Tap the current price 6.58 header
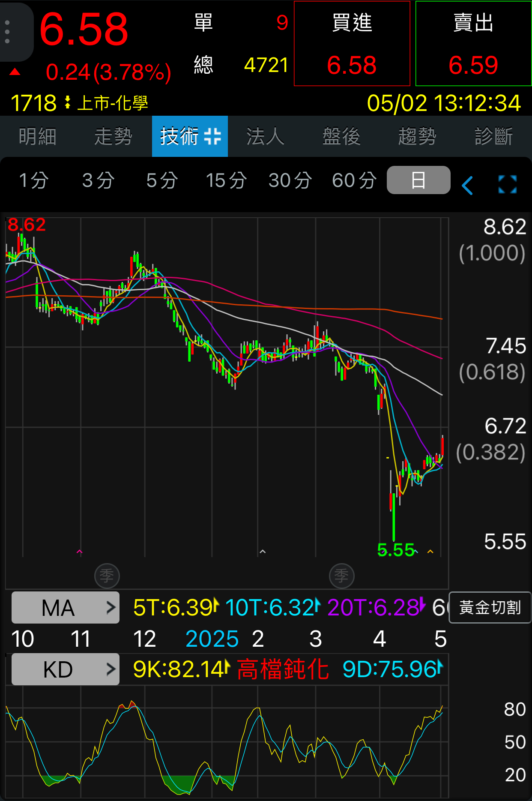Image resolution: width=532 pixels, height=801 pixels. [x=84, y=29]
